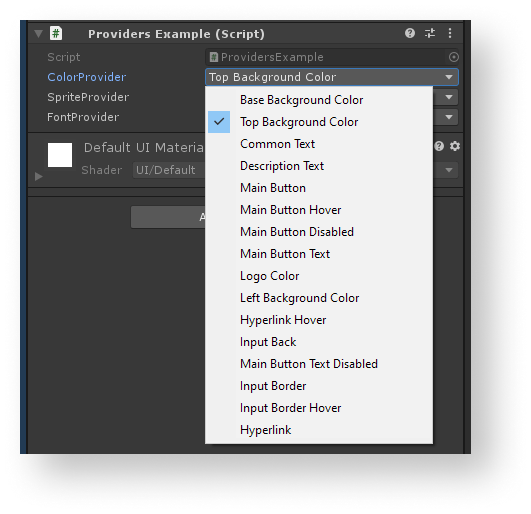
Task: Click the white material preview swatch
Action: pos(60,155)
